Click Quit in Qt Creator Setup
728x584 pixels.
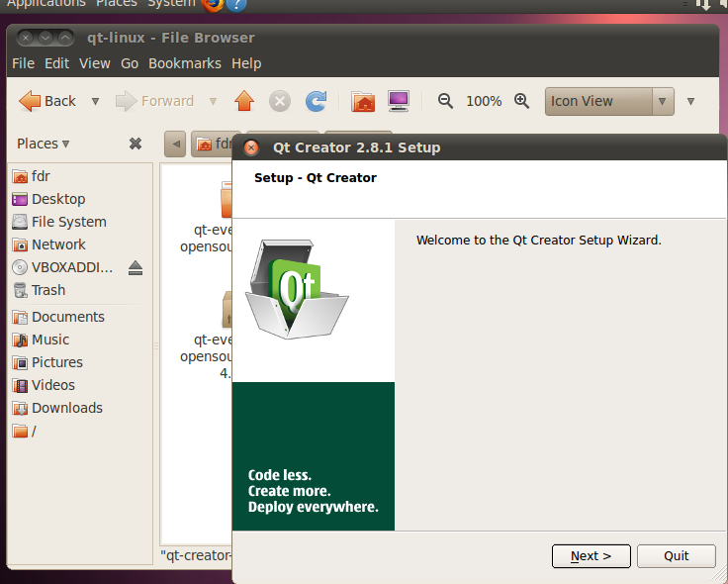click(676, 556)
